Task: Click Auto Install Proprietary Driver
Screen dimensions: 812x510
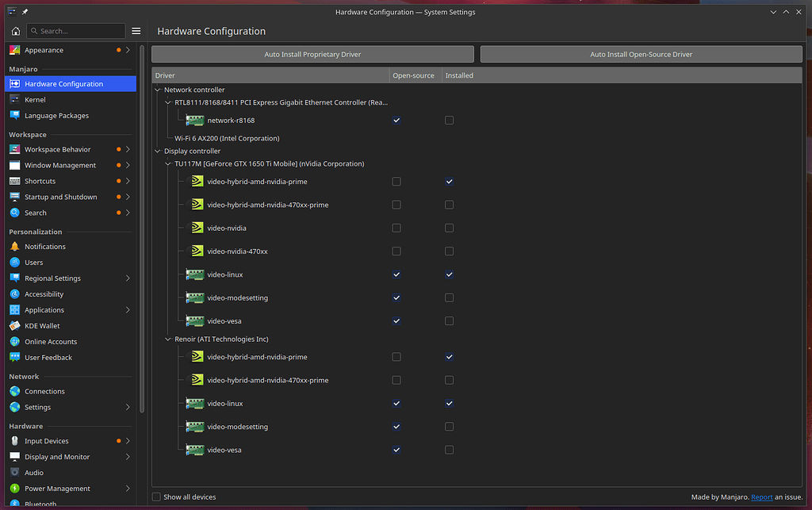Action: pyautogui.click(x=312, y=54)
